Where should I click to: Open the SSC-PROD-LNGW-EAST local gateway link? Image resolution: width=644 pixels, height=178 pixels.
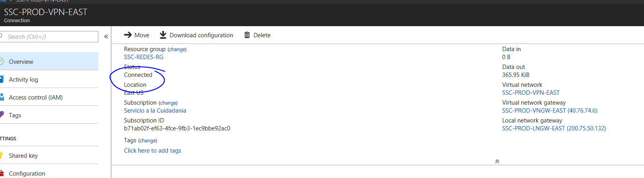(x=554, y=128)
